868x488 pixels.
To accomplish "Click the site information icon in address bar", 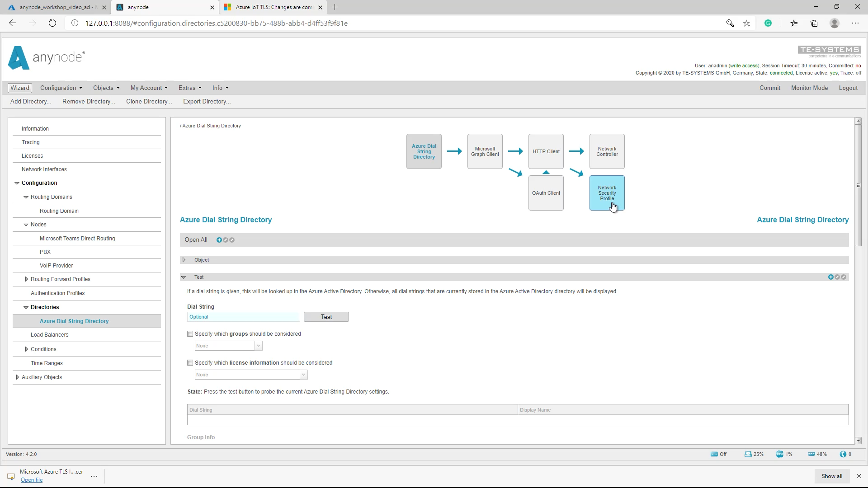I will click(x=75, y=23).
